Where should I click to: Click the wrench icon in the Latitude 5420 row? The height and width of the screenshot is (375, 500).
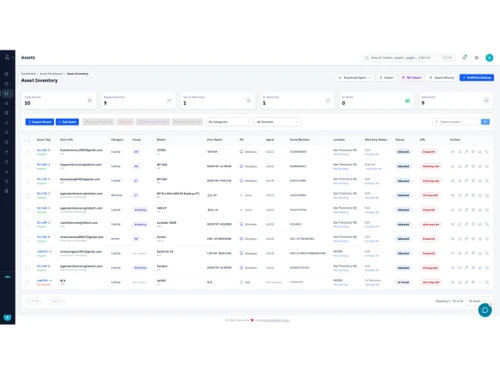(466, 224)
